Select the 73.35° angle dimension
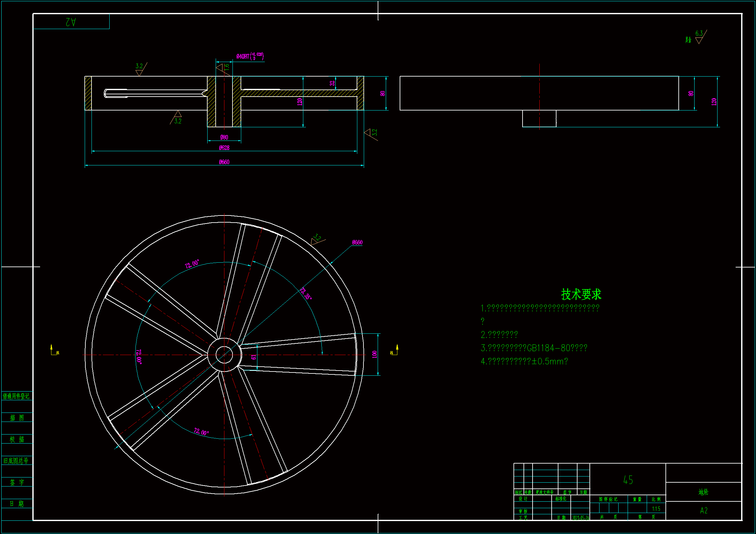The height and width of the screenshot is (534, 756). 306,294
